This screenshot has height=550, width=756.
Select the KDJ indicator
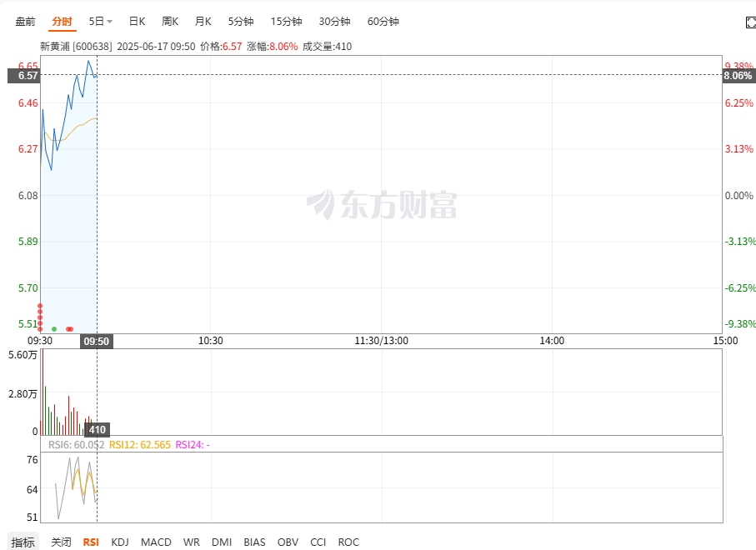point(120,542)
